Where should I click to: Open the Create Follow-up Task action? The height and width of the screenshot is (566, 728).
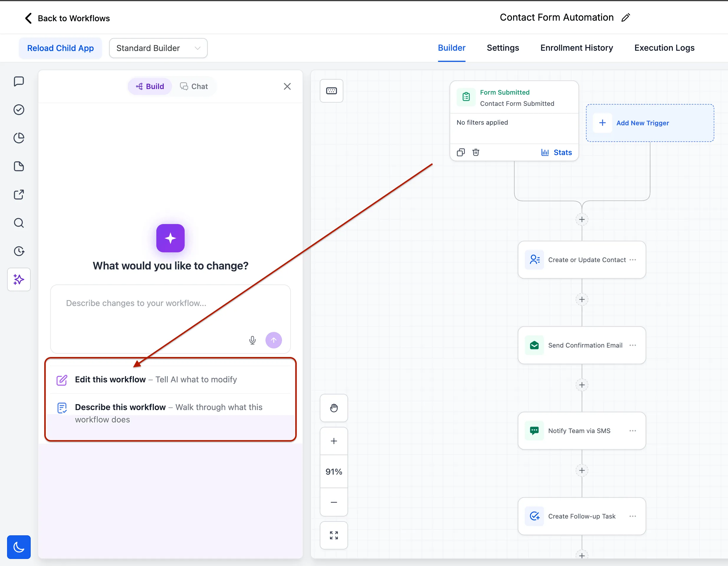click(582, 516)
